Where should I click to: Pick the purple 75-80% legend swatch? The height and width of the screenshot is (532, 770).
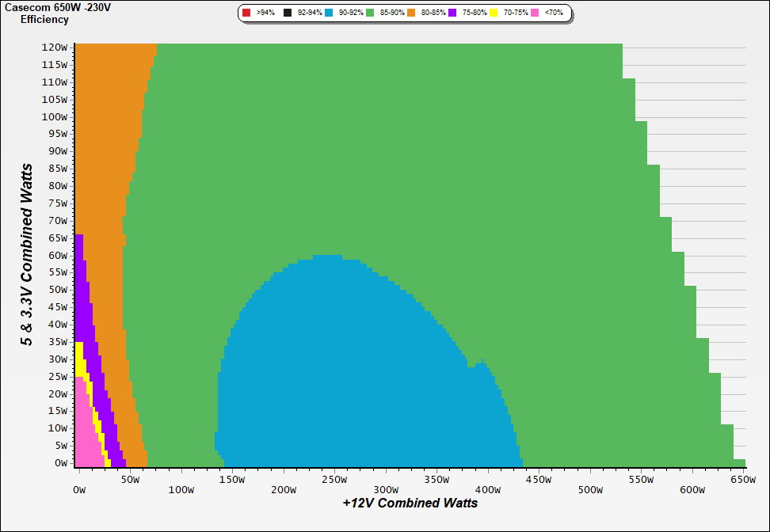(x=452, y=13)
